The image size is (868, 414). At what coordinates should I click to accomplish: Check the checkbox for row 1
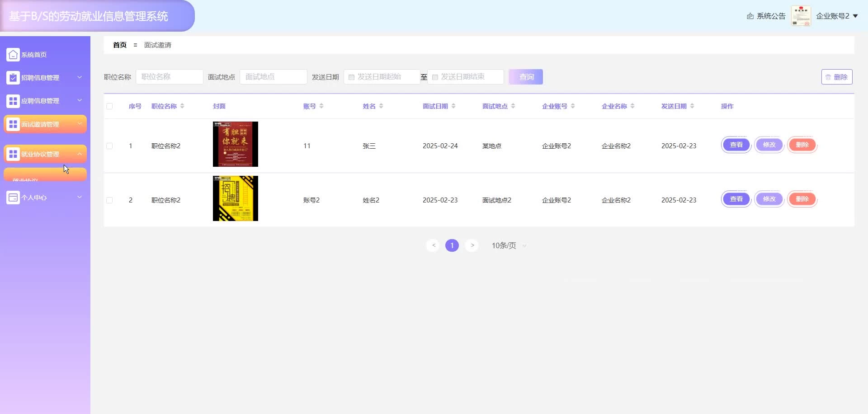(109, 146)
